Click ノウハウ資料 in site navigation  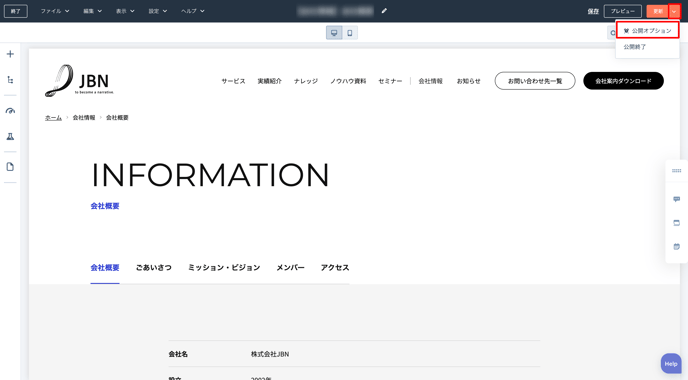point(348,81)
